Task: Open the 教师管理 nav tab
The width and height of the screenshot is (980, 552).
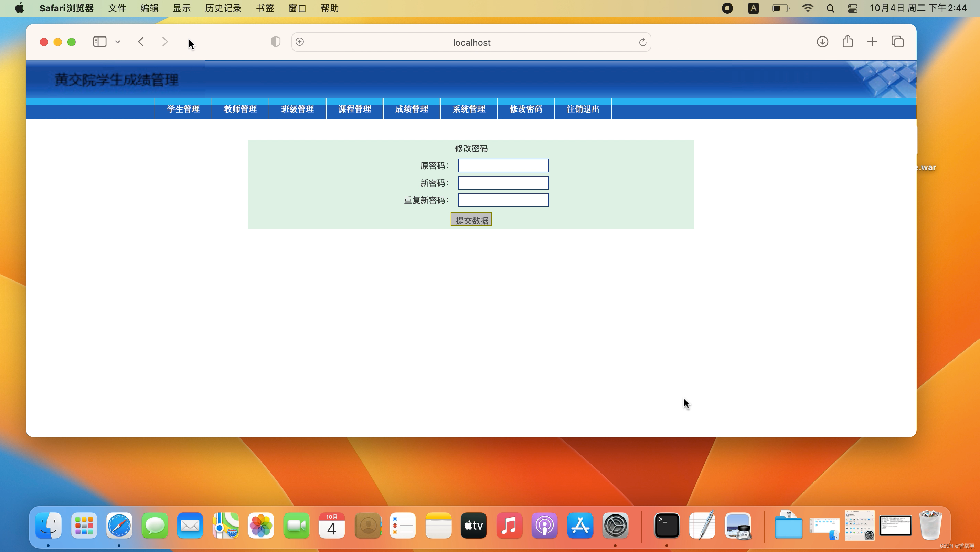Action: click(241, 109)
